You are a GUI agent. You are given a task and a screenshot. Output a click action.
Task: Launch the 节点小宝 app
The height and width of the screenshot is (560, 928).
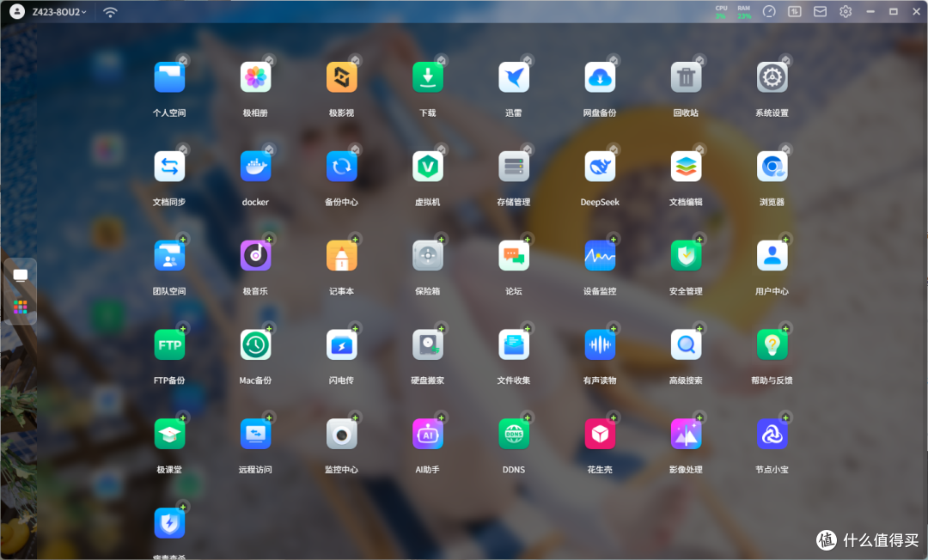pos(772,435)
